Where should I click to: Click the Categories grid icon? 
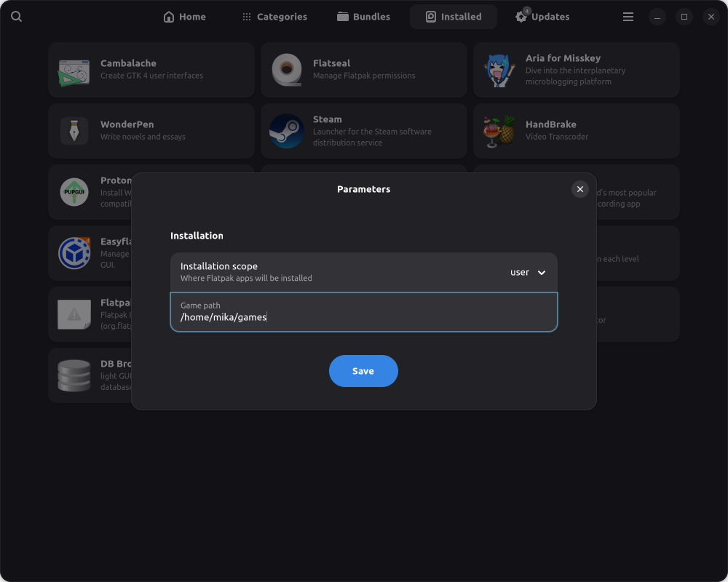[x=247, y=17]
